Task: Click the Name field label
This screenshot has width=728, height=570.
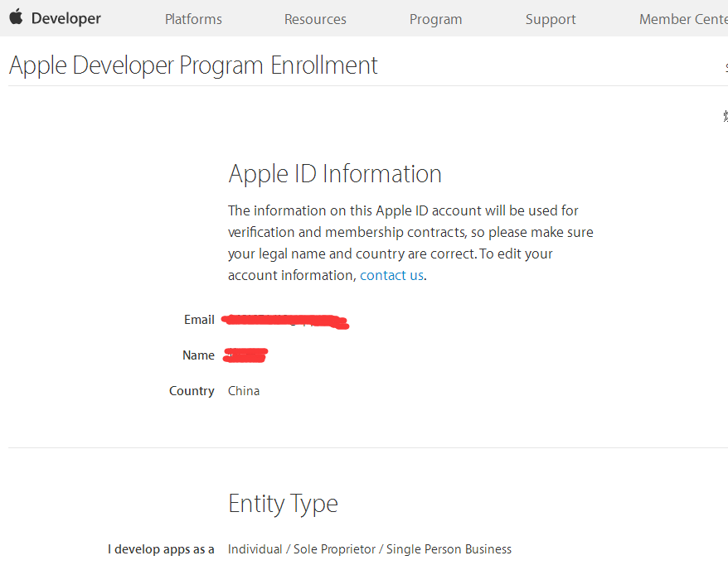Action: tap(198, 355)
